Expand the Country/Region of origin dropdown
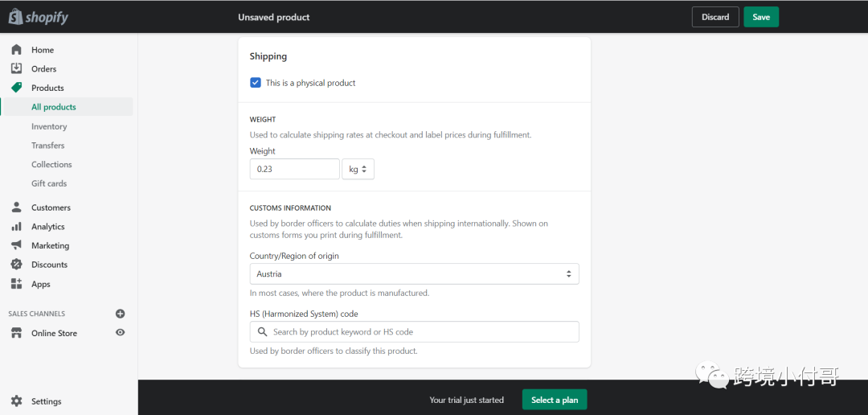The image size is (868, 415). pyautogui.click(x=414, y=274)
